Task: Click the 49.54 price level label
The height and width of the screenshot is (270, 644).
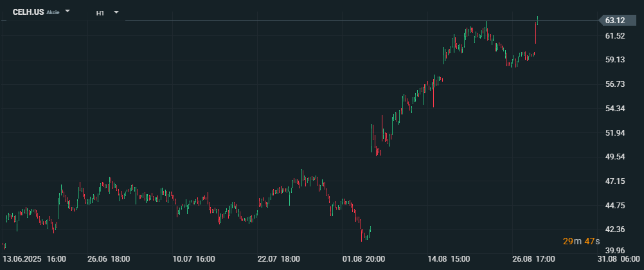Action: (x=615, y=157)
